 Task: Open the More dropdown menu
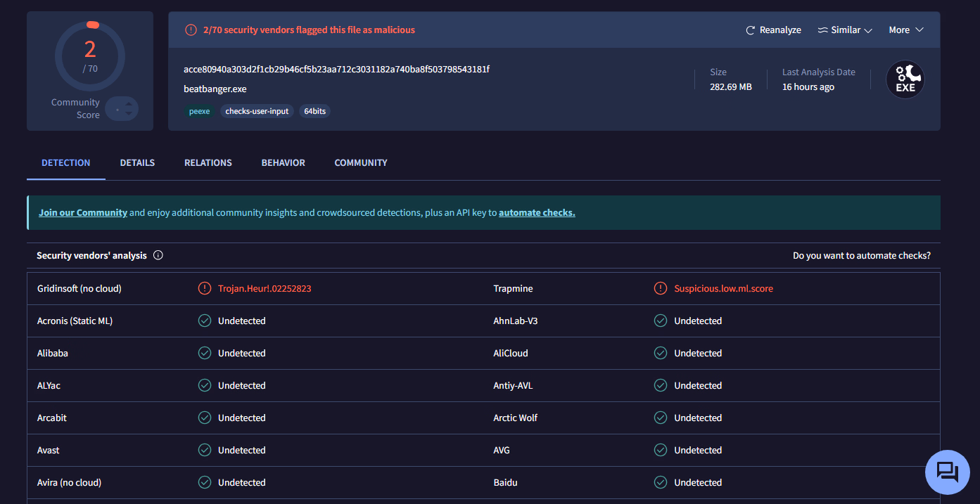(x=905, y=30)
